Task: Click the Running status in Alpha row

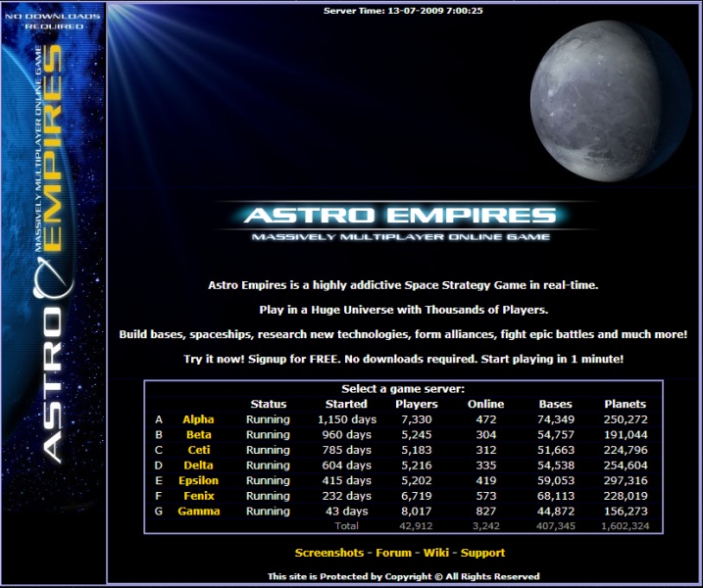Action: point(268,419)
